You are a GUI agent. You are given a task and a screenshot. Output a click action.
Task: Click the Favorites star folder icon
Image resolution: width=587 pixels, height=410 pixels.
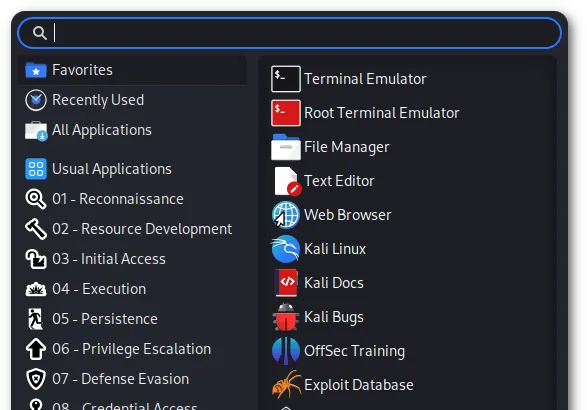coord(36,70)
